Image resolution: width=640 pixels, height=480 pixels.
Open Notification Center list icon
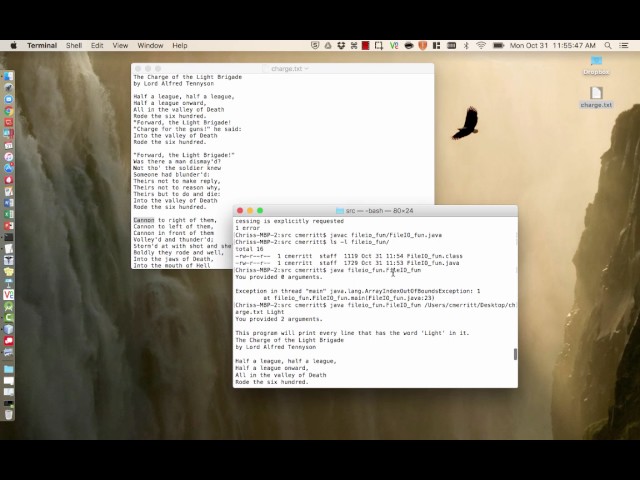click(624, 46)
